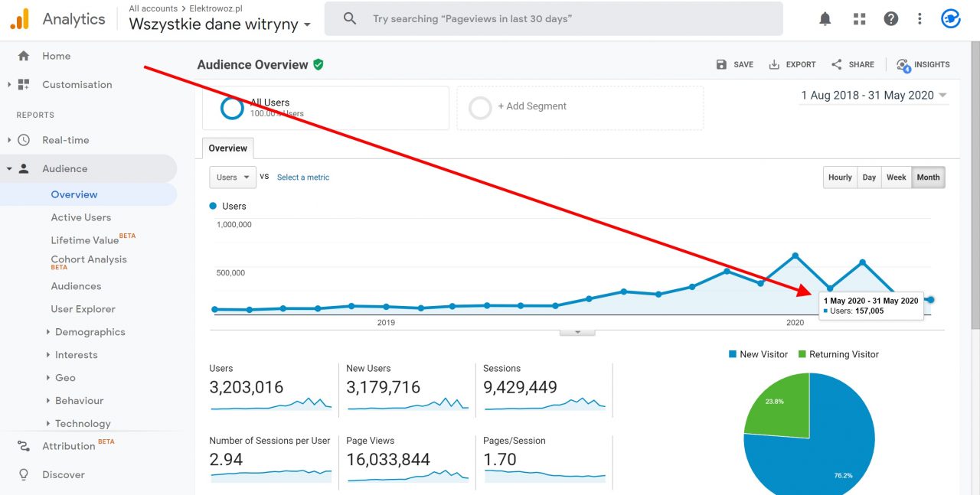This screenshot has height=495, width=980.
Task: Click the Elektrowoz.pl breadcrumb
Action: 216,8
